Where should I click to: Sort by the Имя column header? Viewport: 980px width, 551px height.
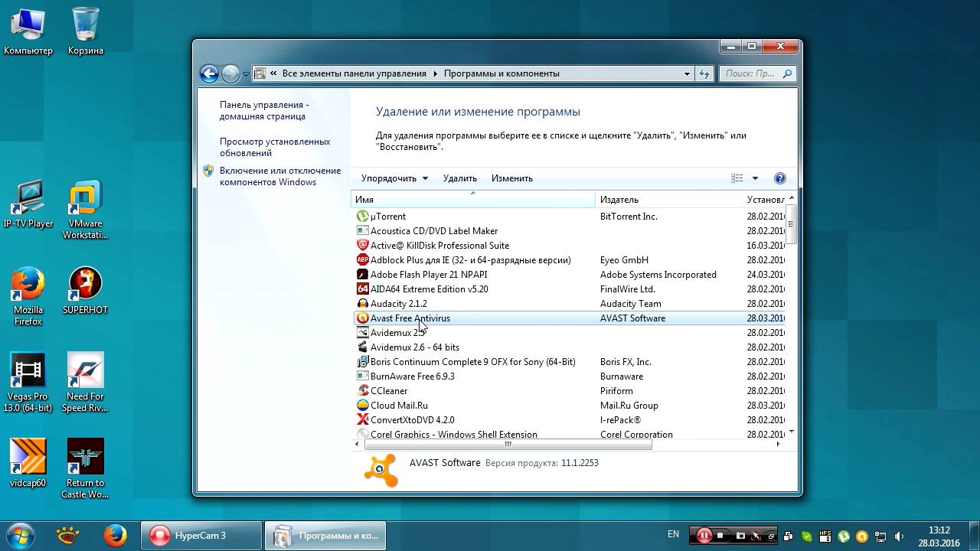point(473,200)
